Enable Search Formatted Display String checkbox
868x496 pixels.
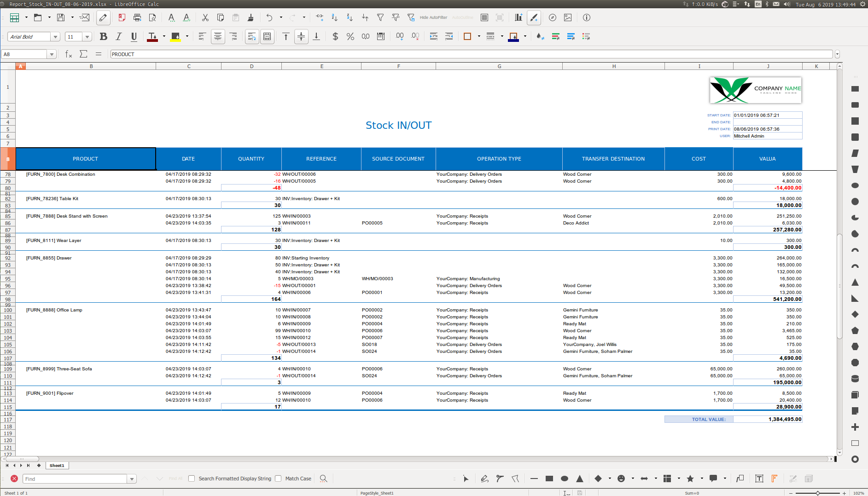(x=192, y=479)
